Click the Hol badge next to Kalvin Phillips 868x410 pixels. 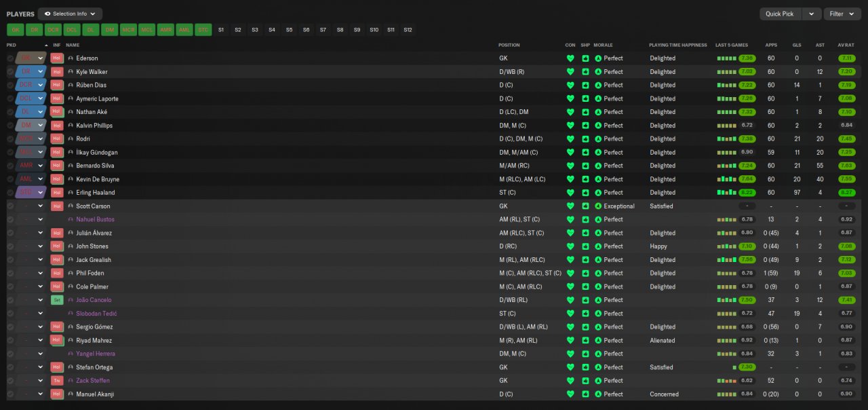[57, 126]
